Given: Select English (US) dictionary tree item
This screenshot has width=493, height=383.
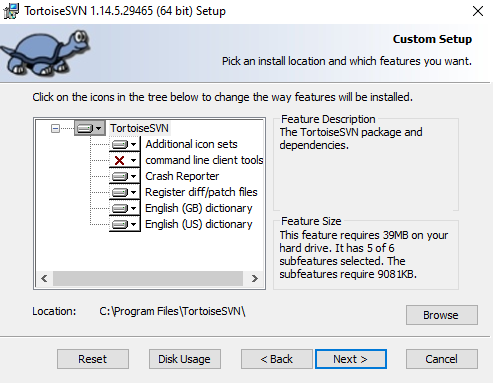Looking at the screenshot, I should point(199,224).
